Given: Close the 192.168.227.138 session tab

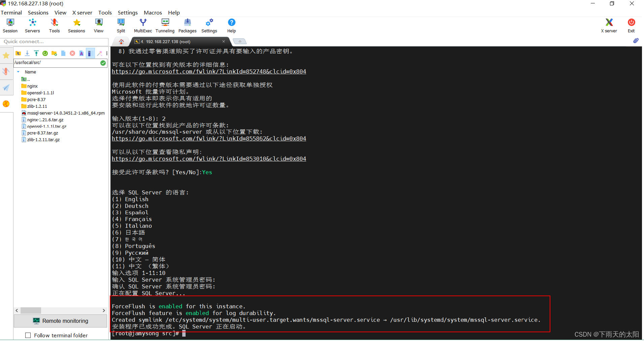Looking at the screenshot, I should [x=223, y=41].
